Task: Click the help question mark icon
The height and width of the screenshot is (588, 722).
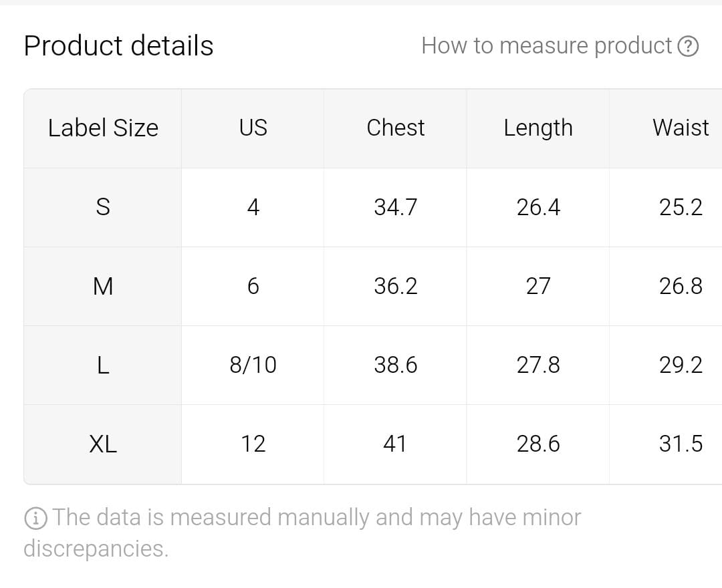Action: [x=688, y=46]
